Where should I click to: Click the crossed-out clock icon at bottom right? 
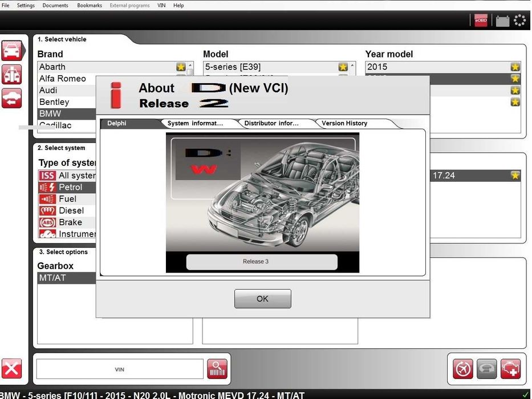click(x=463, y=369)
